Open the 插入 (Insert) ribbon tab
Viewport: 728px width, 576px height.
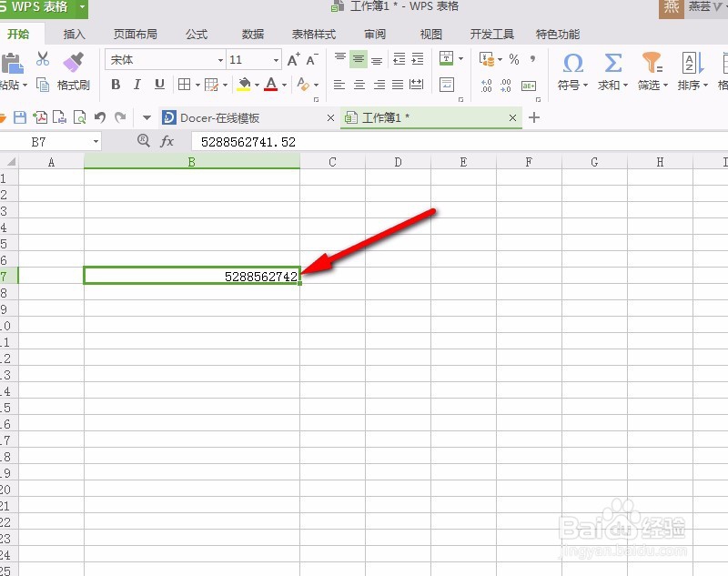[x=74, y=35]
